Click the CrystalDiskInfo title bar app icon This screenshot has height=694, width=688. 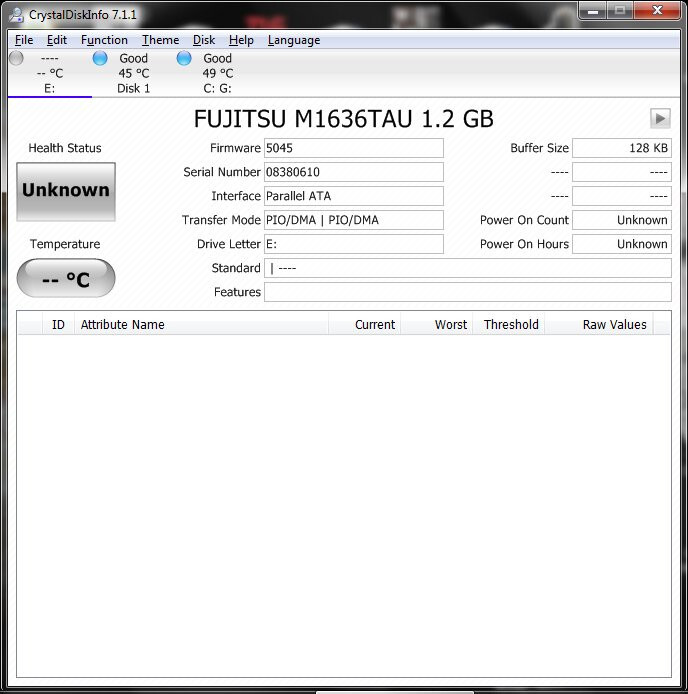coord(16,15)
